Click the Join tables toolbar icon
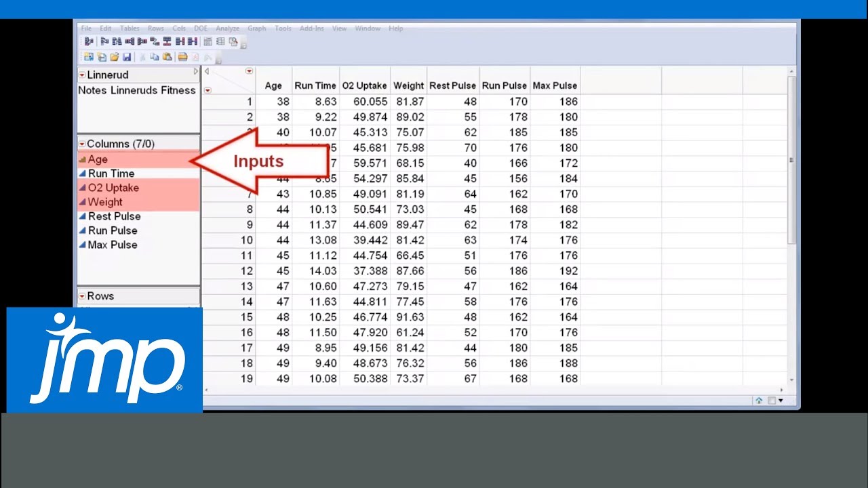Image resolution: width=868 pixels, height=488 pixels. click(x=180, y=41)
